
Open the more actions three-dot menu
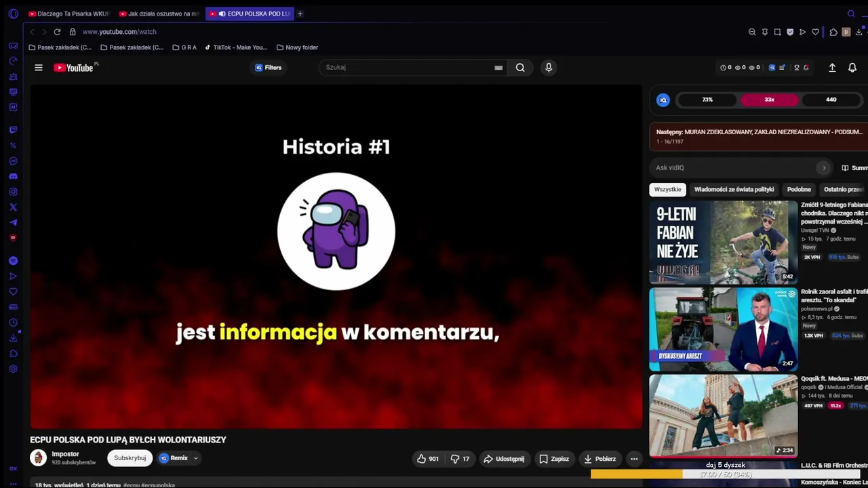[x=634, y=459]
